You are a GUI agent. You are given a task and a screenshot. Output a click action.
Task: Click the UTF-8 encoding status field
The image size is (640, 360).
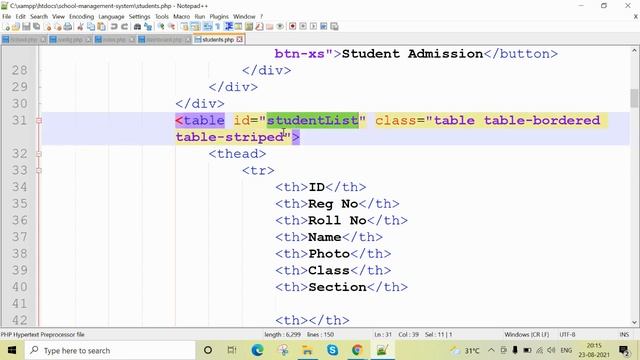567,334
